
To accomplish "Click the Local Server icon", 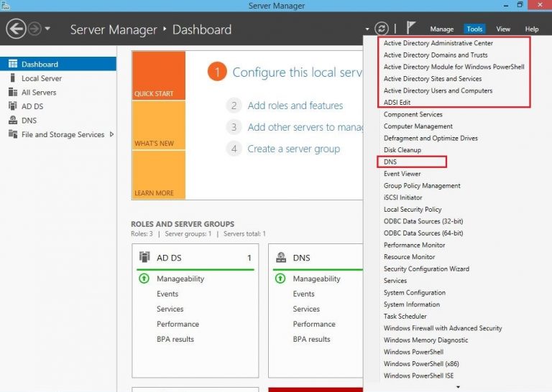I will 13,78.
